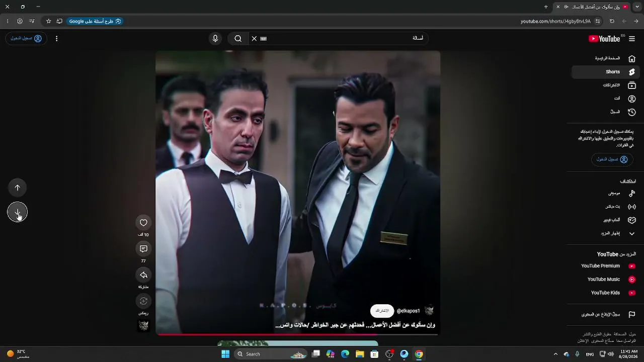The image size is (644, 362).
Task: Click the sidebar Sign in button
Action: point(612,159)
